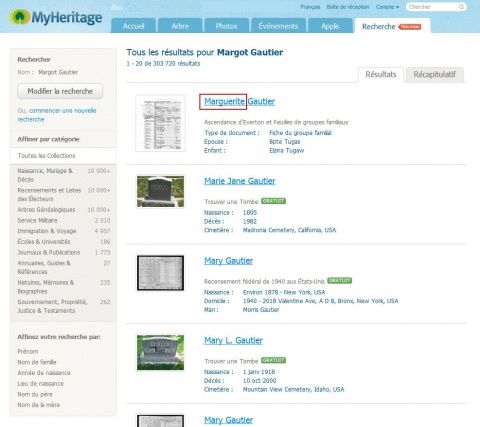
Task: Refine search by Nom de famille
Action: [x=37, y=362]
